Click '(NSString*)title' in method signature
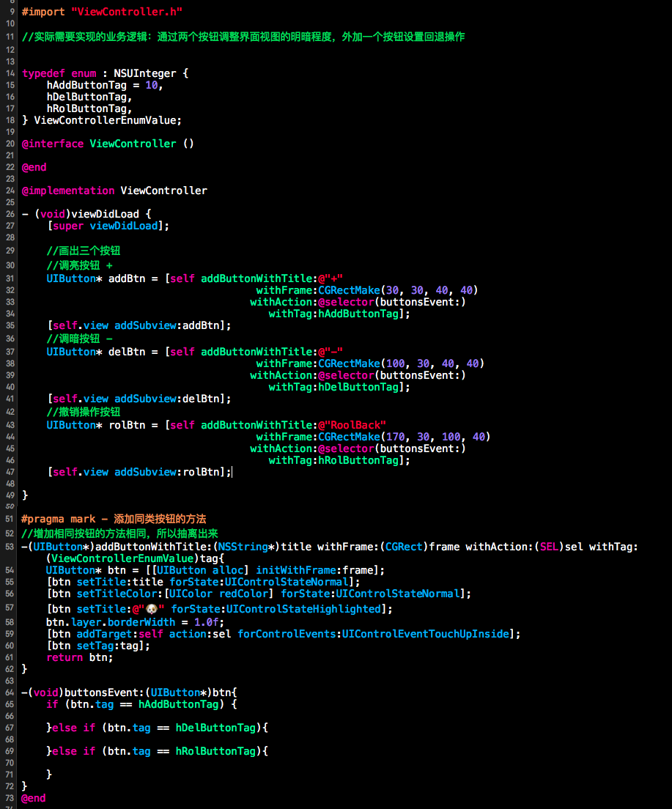The height and width of the screenshot is (809, 672). [x=262, y=547]
